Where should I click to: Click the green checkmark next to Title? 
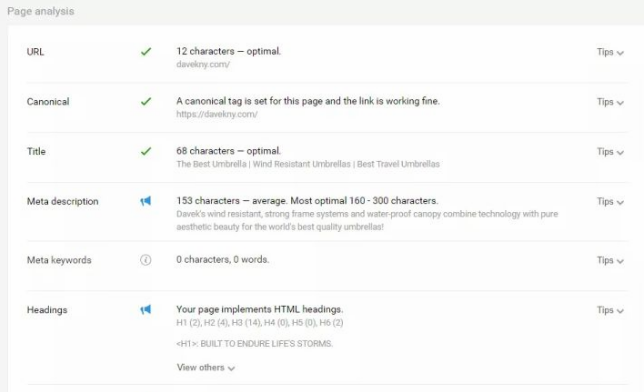[146, 151]
